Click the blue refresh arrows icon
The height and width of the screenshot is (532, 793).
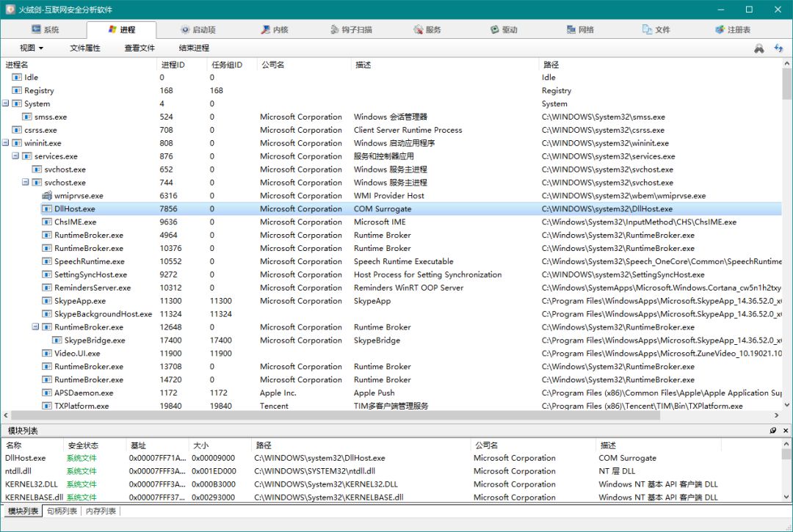click(x=778, y=48)
